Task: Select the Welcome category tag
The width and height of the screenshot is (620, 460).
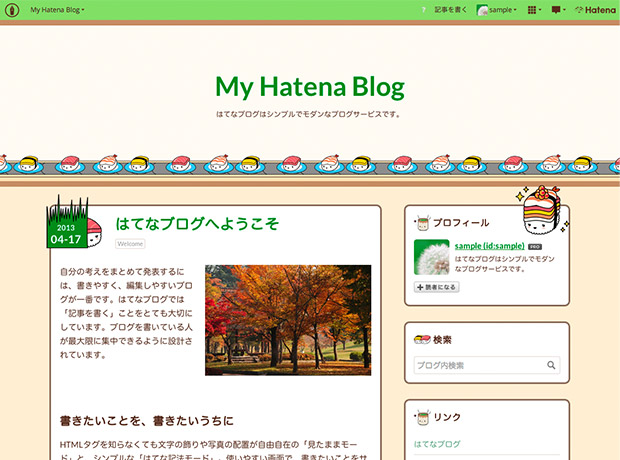Action: [x=130, y=244]
